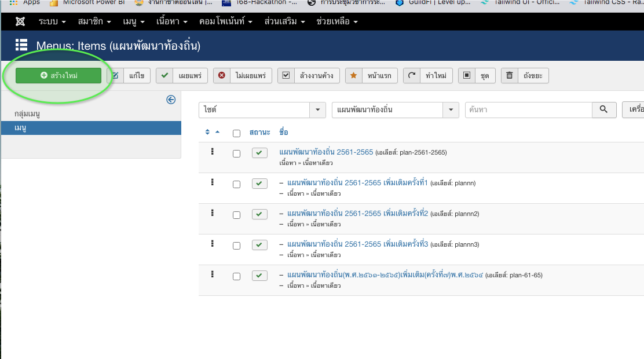Collapse sidebar with the blue arrow icon

click(171, 100)
